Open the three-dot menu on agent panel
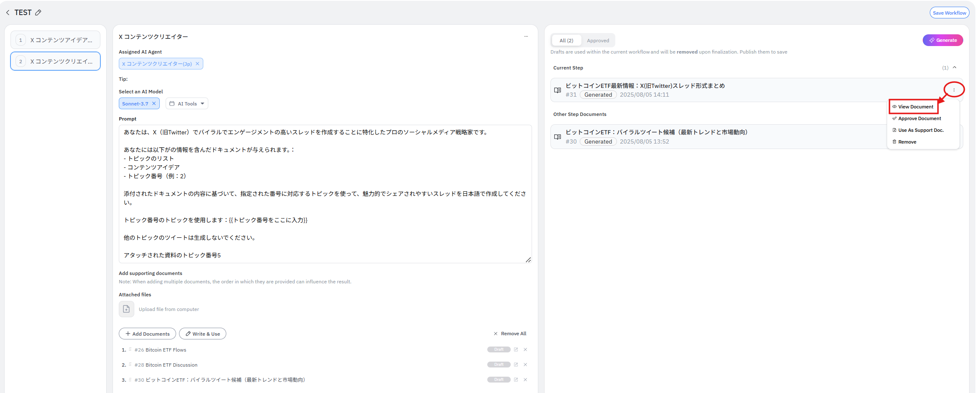Viewport: 980px width, 393px height. (526, 37)
